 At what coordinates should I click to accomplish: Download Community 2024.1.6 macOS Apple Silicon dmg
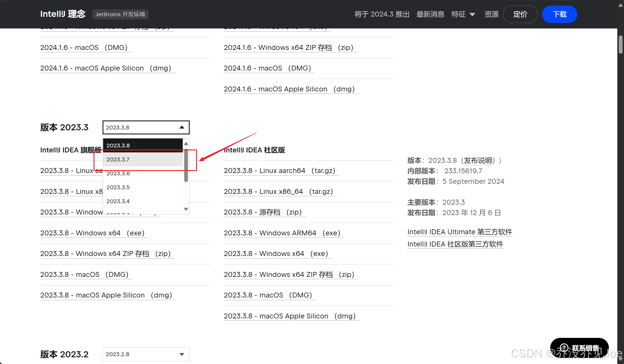point(291,89)
